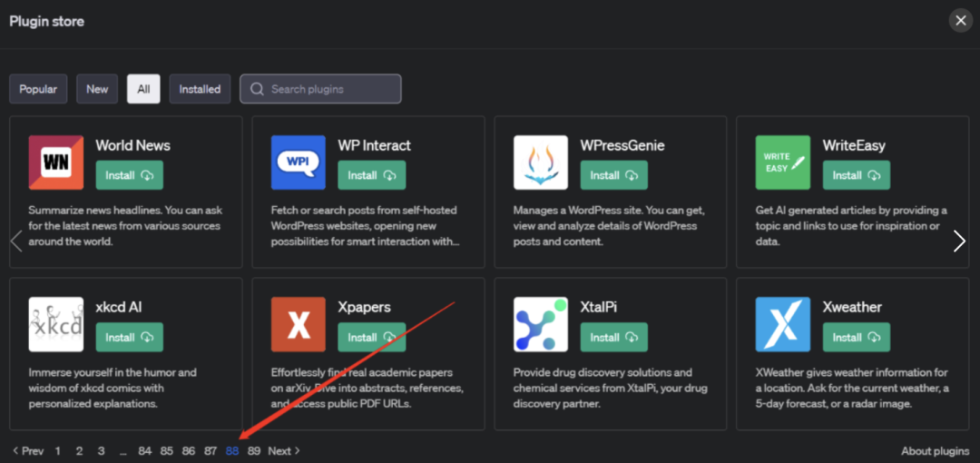Select current page 88 in pagination

pyautogui.click(x=232, y=450)
